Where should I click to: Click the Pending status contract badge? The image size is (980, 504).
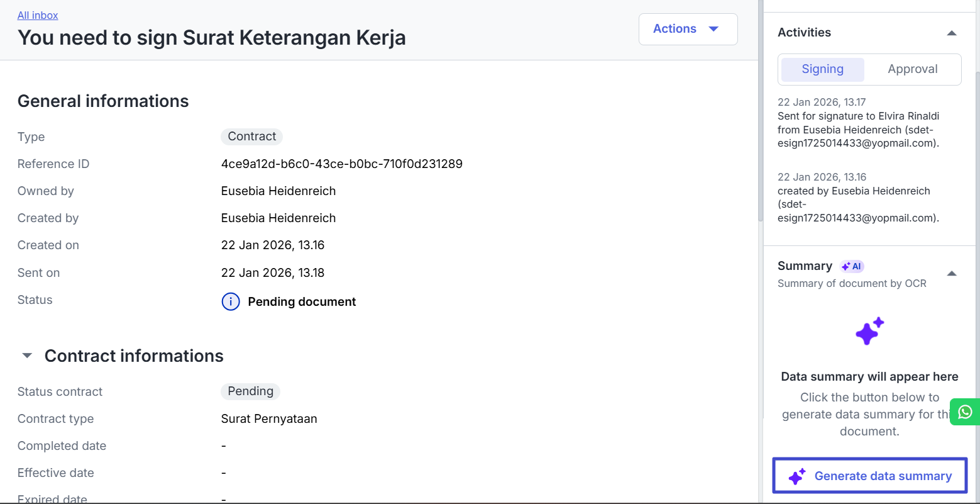(250, 391)
